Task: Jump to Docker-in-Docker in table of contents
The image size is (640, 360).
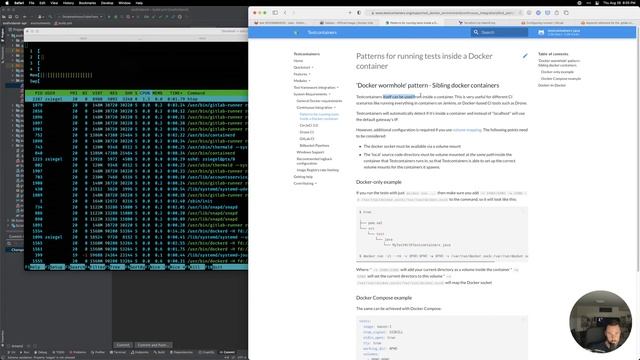Action: pyautogui.click(x=552, y=85)
